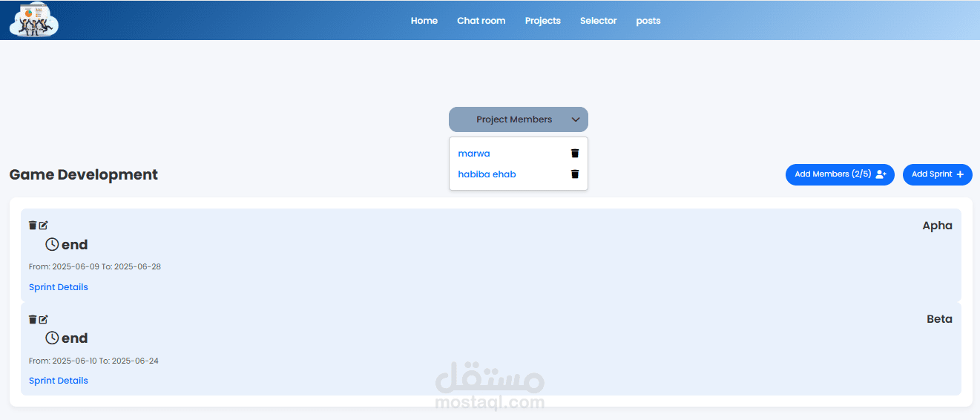Viewport: 980px width, 420px height.
Task: Click the Add Members (2/5) button
Action: (840, 174)
